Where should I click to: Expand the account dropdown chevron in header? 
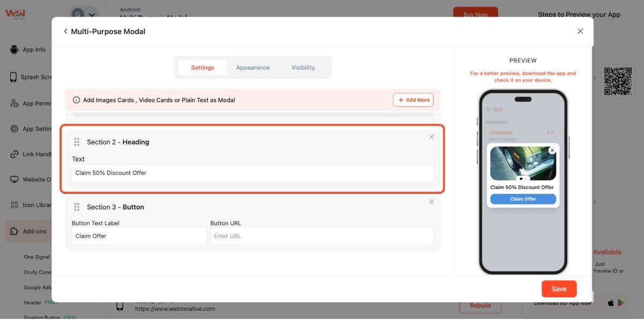click(93, 15)
